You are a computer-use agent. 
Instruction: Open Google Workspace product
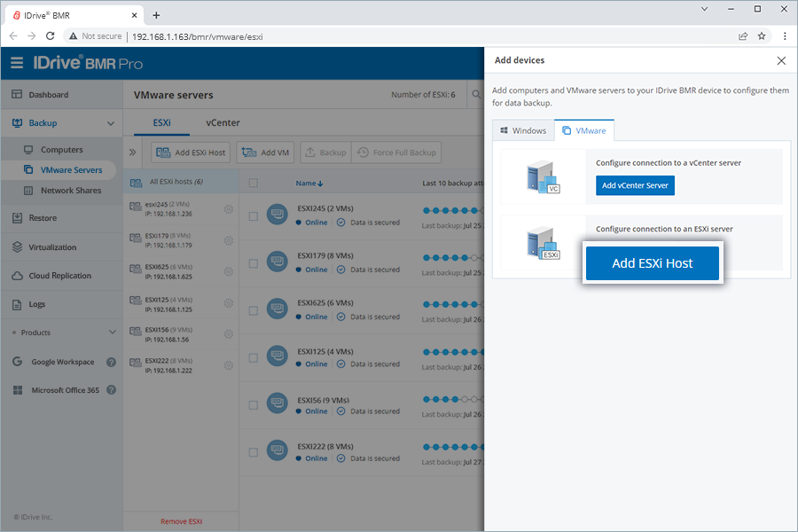coord(63,362)
